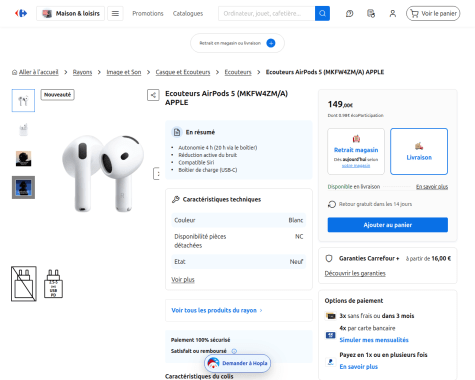Click the Couleur Blanc specification row
The height and width of the screenshot is (380, 475).
pos(239,220)
